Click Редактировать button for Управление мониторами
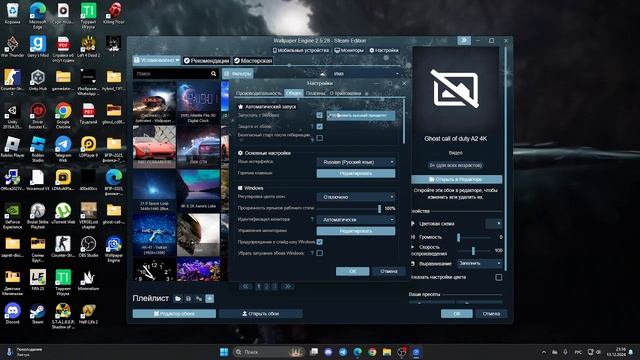This screenshot has height=360, width=640. 356,231
